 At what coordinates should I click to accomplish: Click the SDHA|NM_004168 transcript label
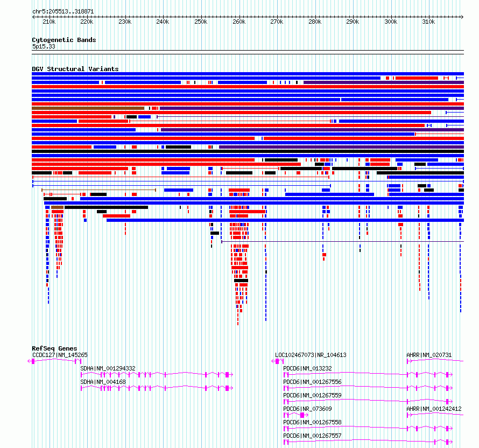coord(103,382)
